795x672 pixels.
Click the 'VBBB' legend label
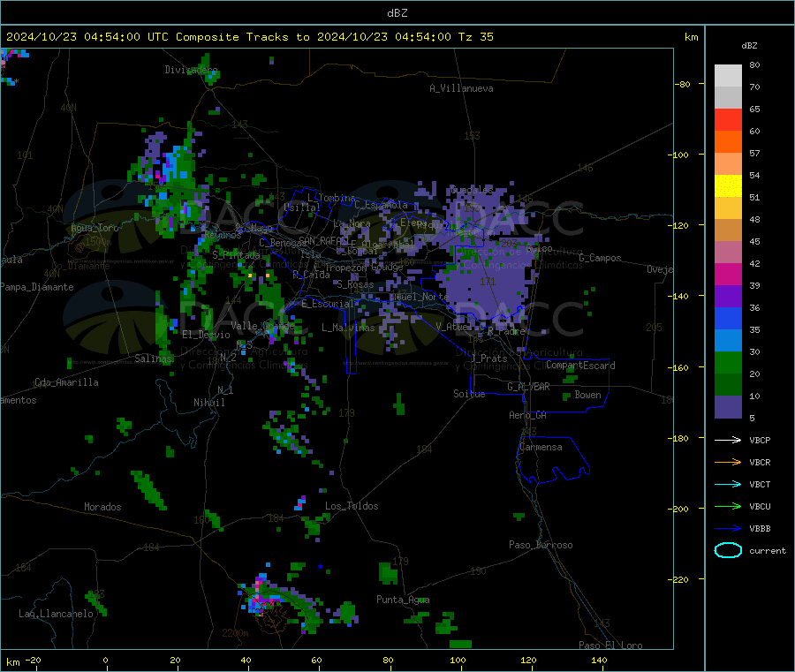point(760,529)
